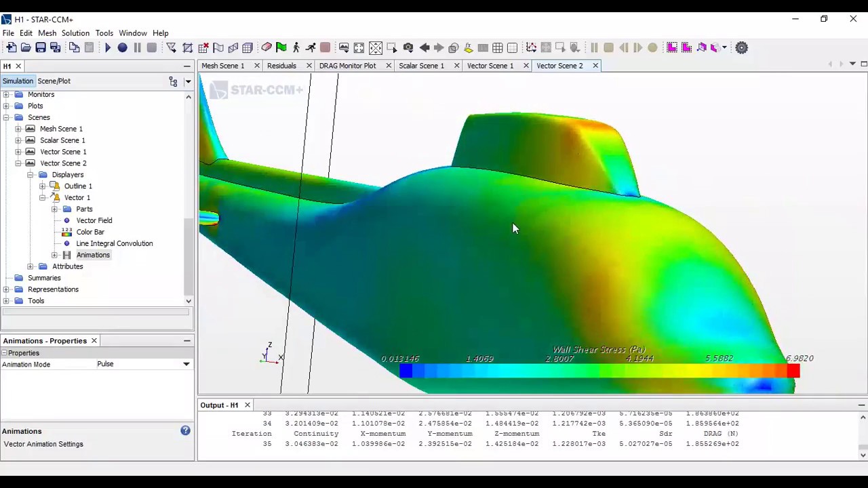Open the Mesh menu

pos(47,33)
